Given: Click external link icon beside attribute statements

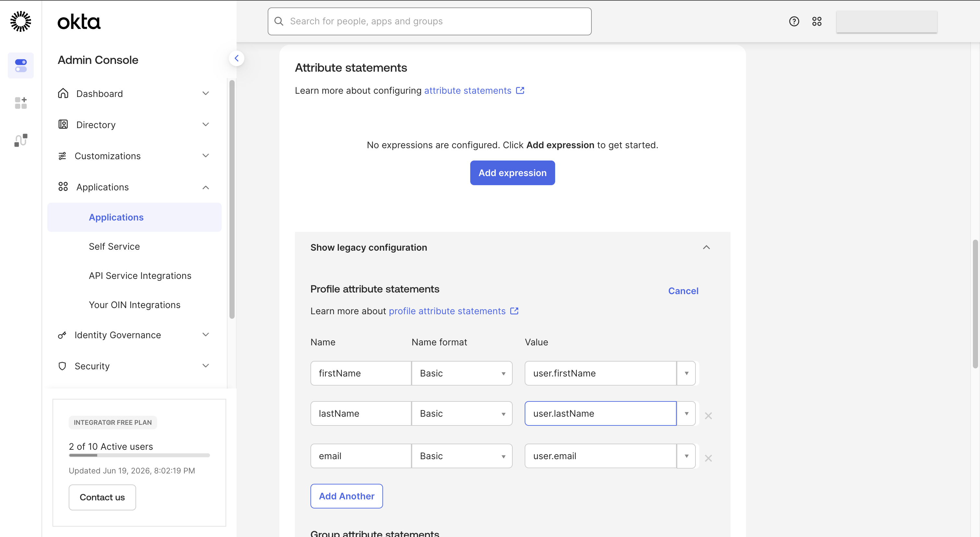Looking at the screenshot, I should point(520,90).
